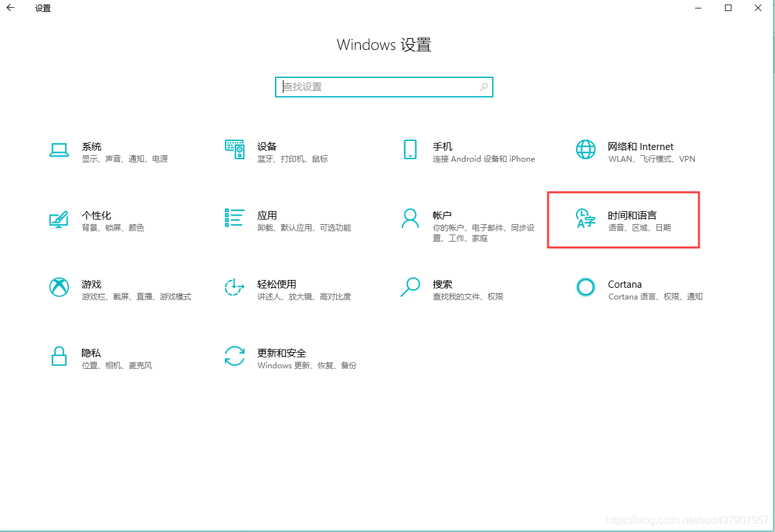775x532 pixels.
Task: Click description 蓝牙、打印机、鼠标
Action: pos(293,159)
